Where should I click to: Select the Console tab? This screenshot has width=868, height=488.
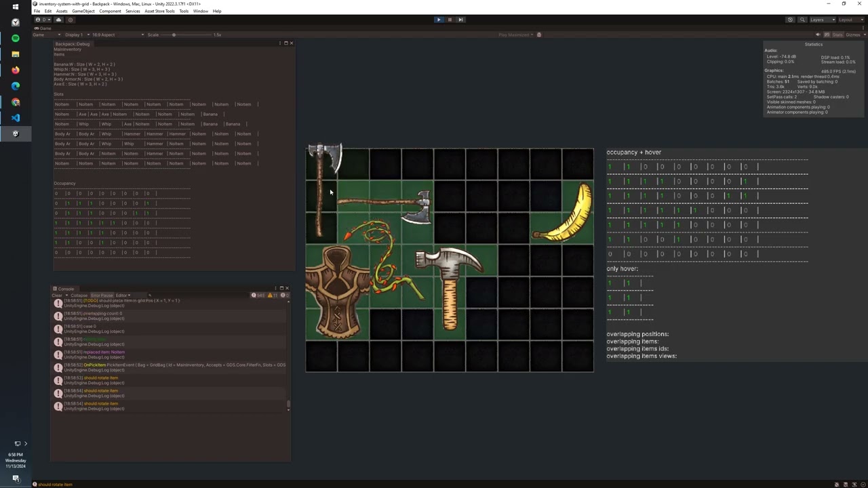64,289
